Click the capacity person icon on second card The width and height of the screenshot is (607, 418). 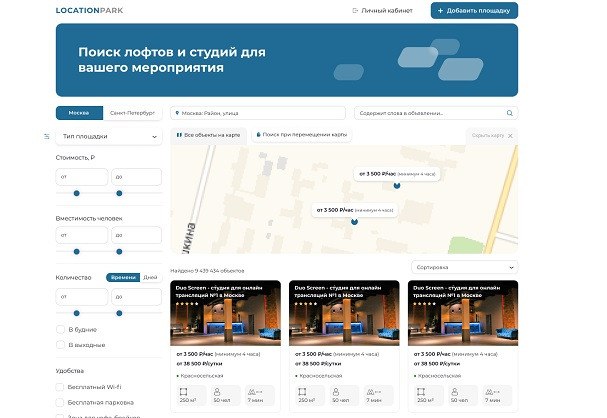point(336,392)
